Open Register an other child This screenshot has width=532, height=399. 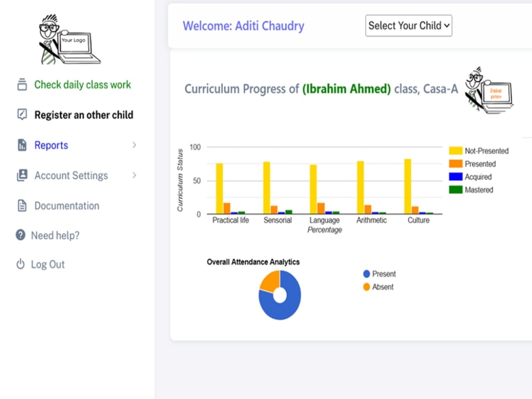tap(84, 115)
